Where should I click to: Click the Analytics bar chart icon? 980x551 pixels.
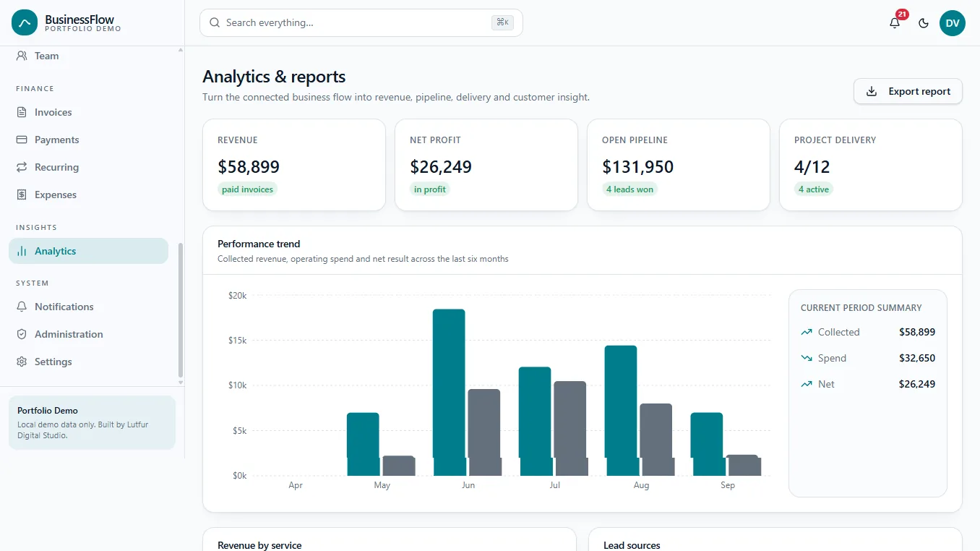22,251
